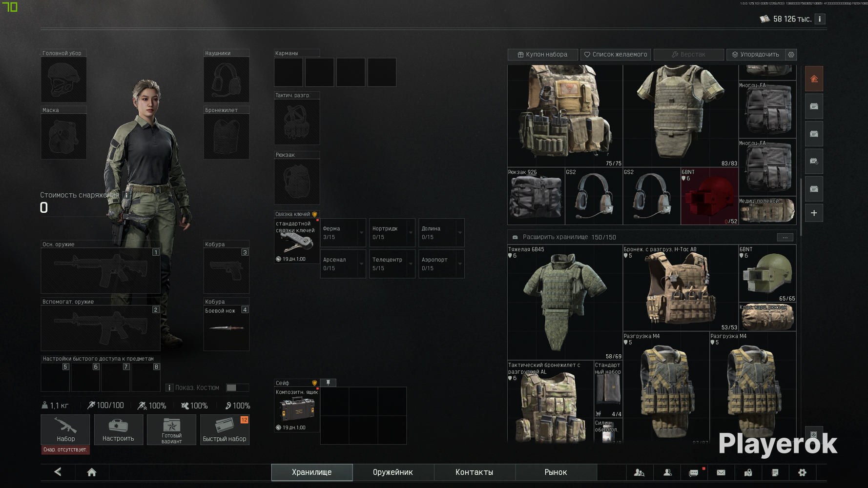Select the Кобура pistol slot numbered 3
This screenshot has width=868, height=488.
click(x=226, y=270)
